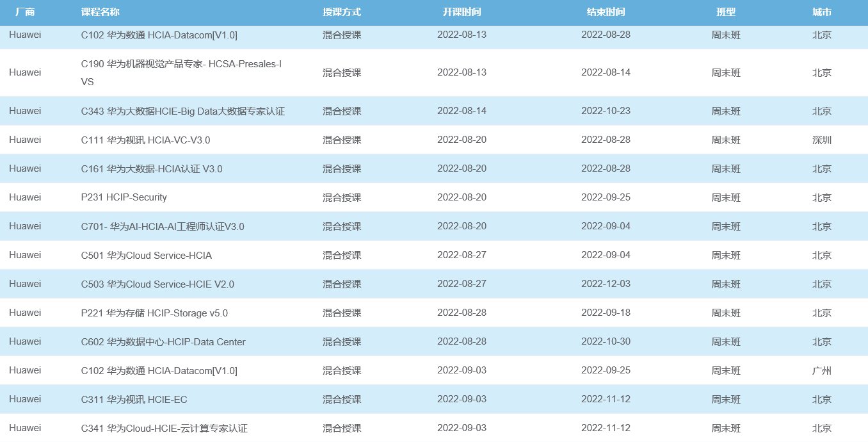868x442 pixels.
Task: Click Huawei vendor in P231 row
Action: (x=25, y=197)
